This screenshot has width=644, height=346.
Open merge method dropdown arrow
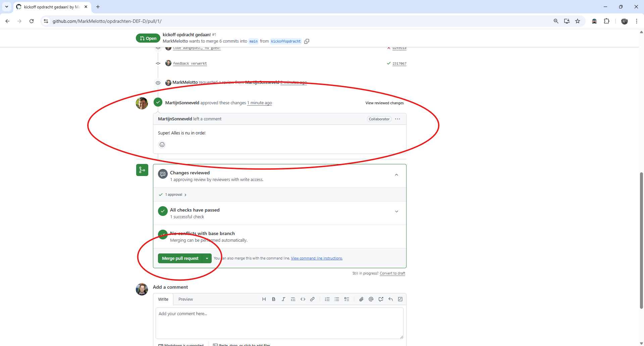[x=207, y=258]
